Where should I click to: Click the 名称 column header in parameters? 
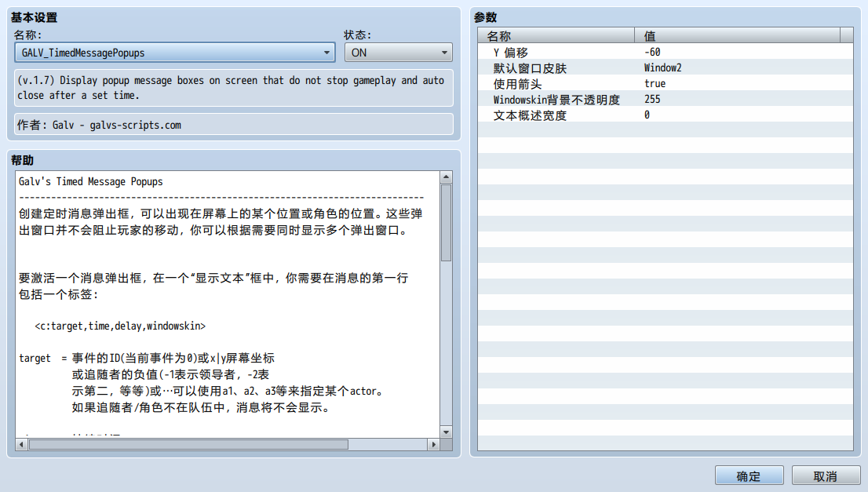click(556, 35)
